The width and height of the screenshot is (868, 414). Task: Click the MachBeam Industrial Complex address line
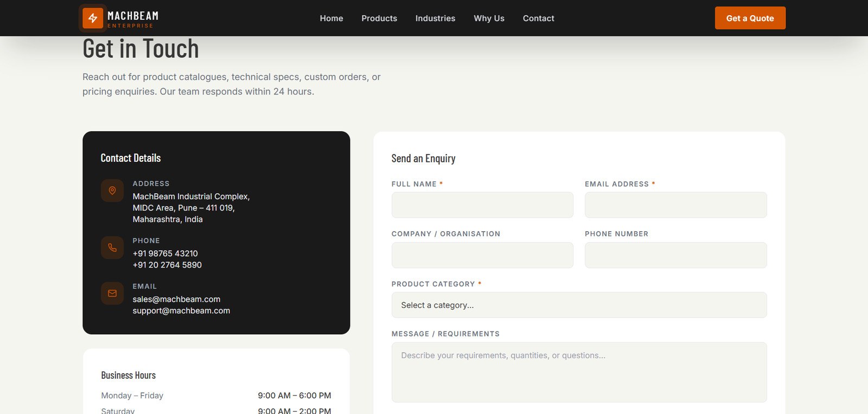(192, 196)
